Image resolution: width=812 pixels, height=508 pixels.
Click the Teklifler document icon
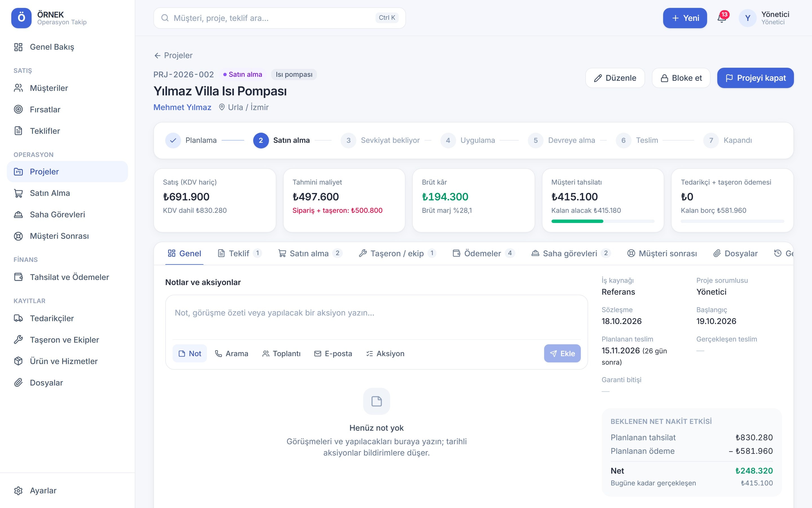tap(18, 131)
